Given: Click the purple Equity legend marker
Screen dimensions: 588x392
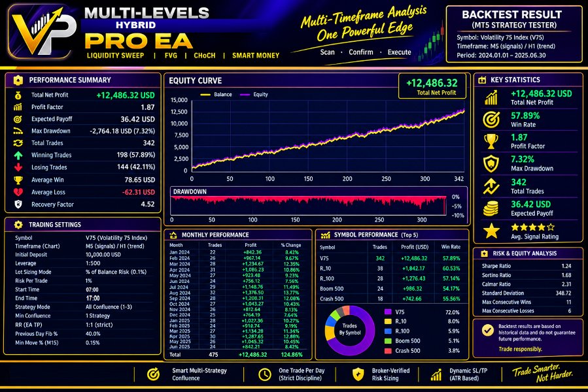Looking at the screenshot, I should click(x=245, y=95).
